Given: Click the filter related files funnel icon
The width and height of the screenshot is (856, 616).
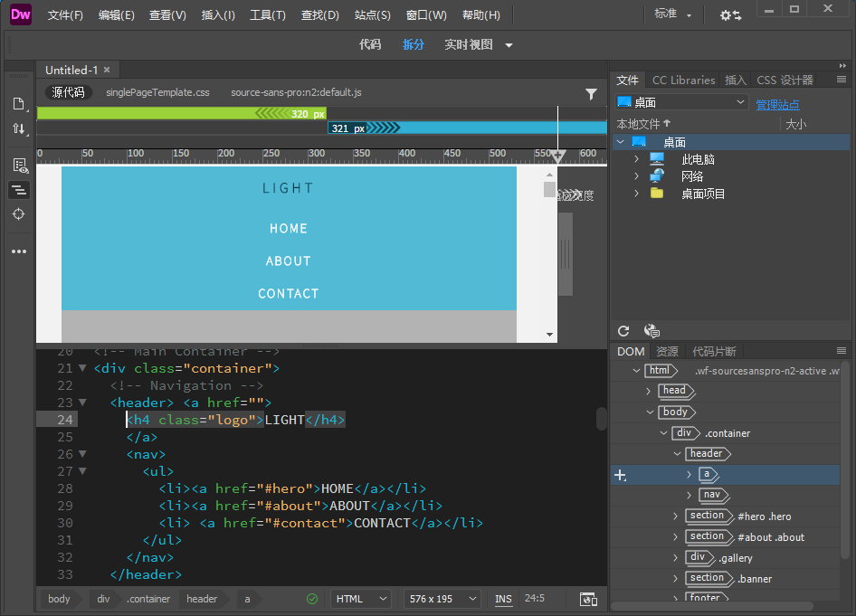Looking at the screenshot, I should click(x=591, y=94).
